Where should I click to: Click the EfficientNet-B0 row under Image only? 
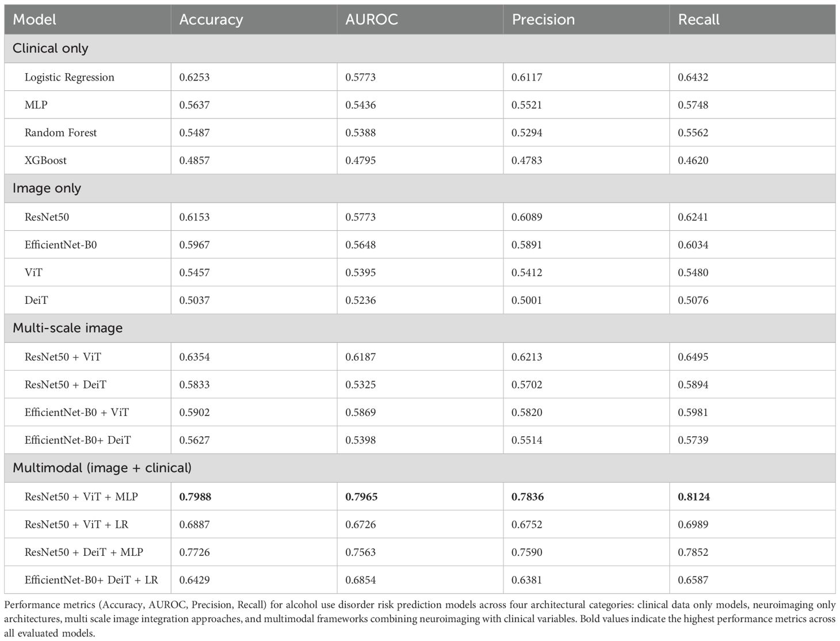[x=61, y=245]
